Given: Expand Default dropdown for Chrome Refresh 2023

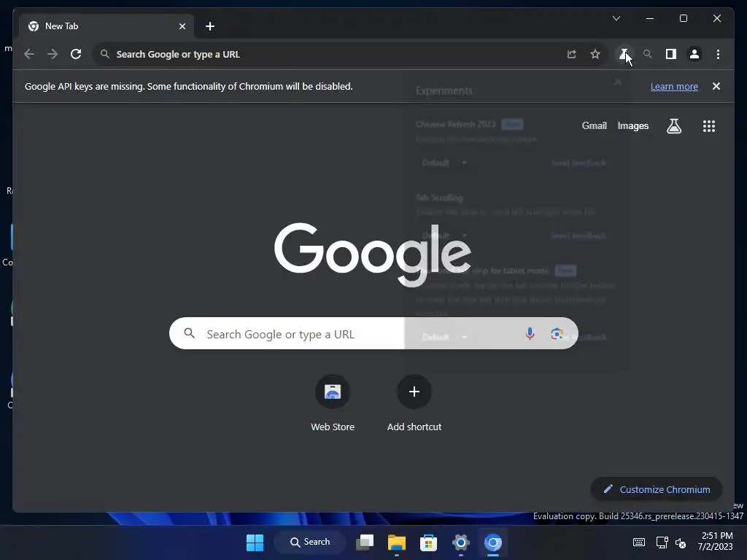Looking at the screenshot, I should pyautogui.click(x=444, y=163).
